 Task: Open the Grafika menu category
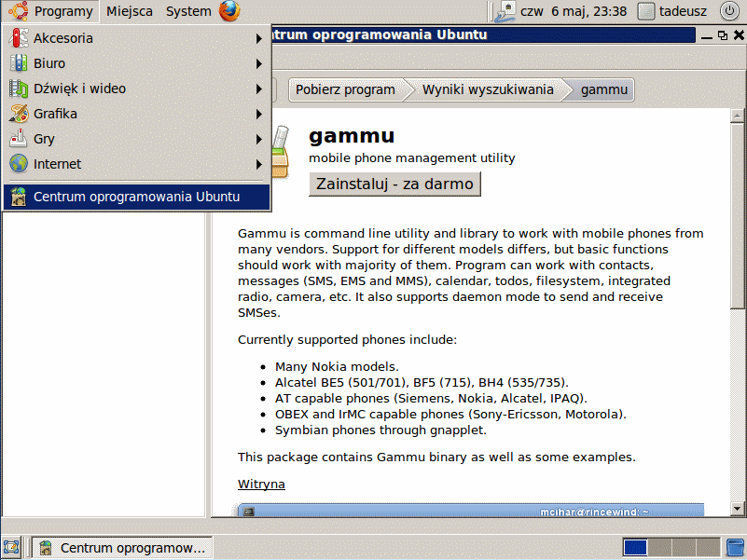[x=56, y=114]
